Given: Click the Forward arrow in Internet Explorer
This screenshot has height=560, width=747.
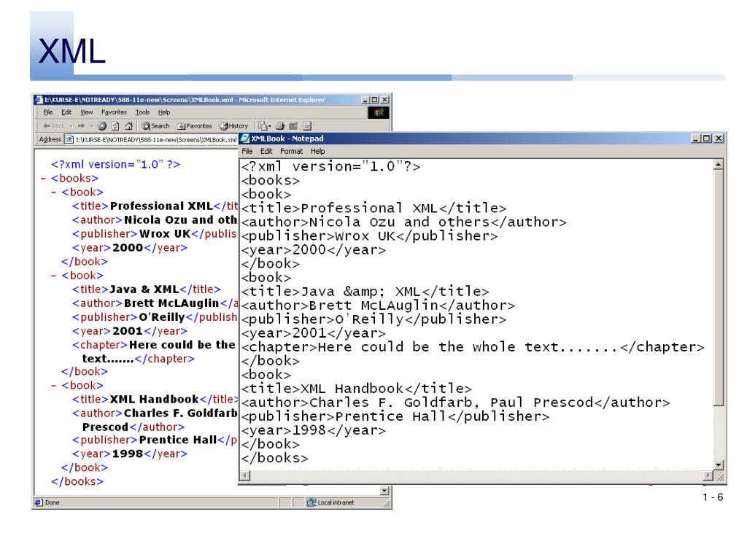Looking at the screenshot, I should 81,126.
